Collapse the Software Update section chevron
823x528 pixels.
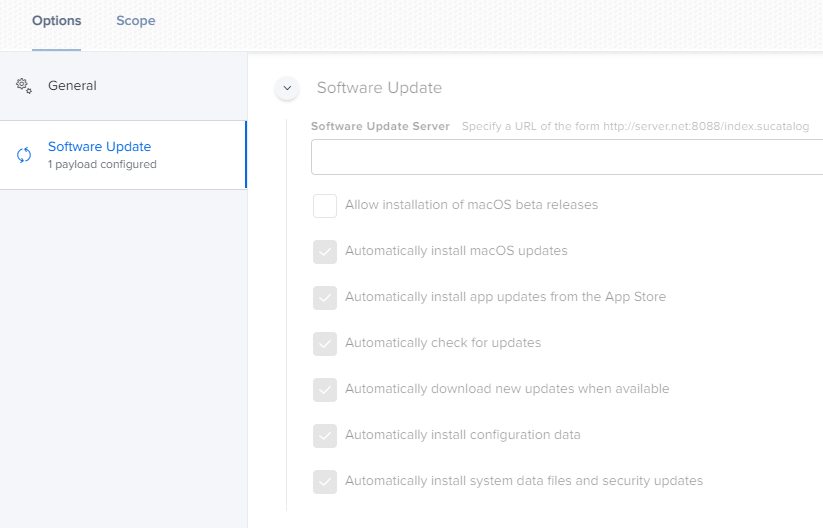click(x=287, y=88)
